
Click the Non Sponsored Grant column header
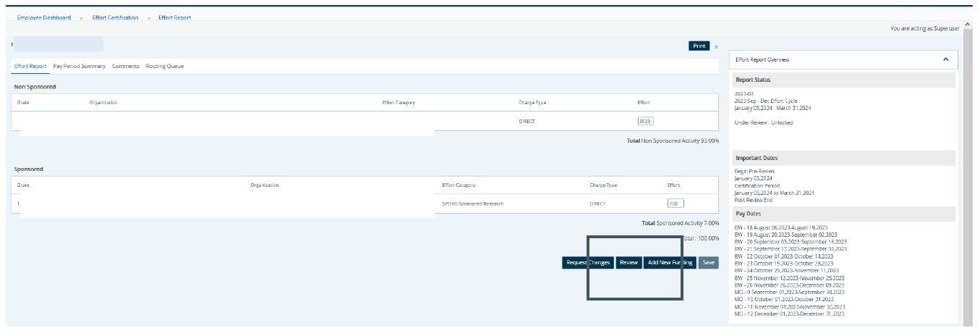coord(23,102)
